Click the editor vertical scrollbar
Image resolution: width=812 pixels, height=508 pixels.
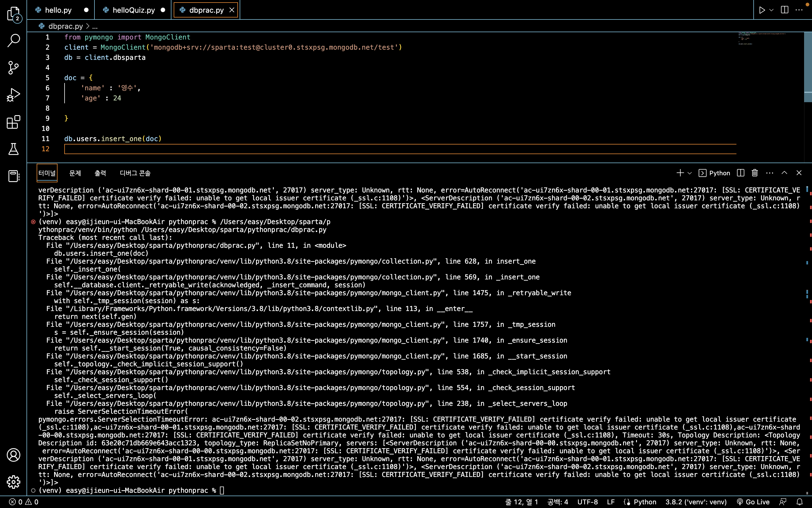click(x=808, y=67)
